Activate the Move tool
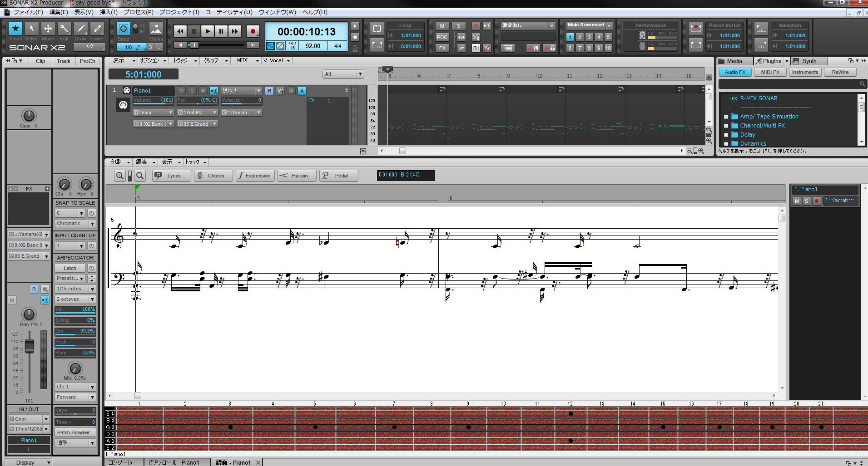 pyautogui.click(x=48, y=29)
